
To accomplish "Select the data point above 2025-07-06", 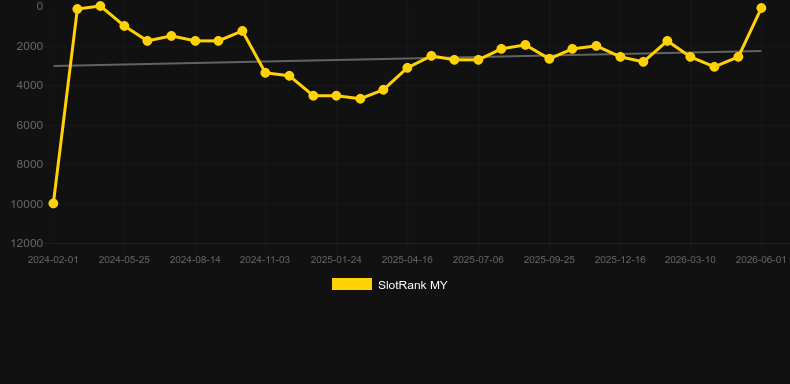I will (478, 60).
